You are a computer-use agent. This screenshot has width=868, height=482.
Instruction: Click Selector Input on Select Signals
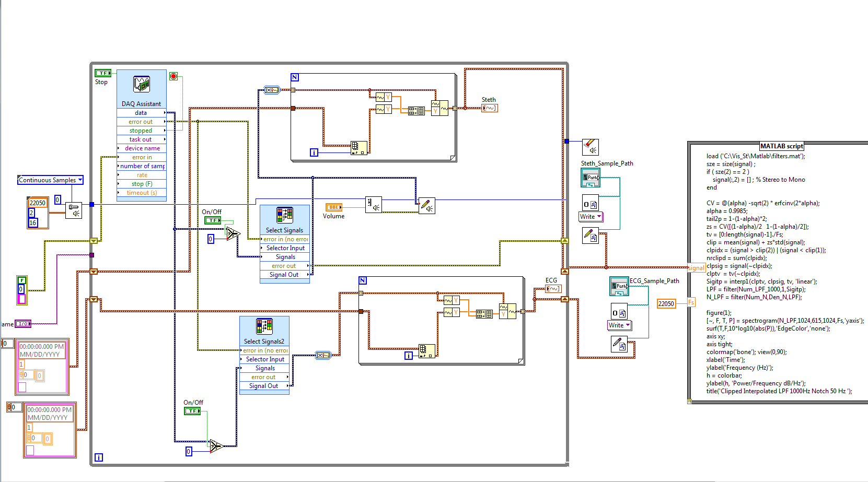pos(285,248)
